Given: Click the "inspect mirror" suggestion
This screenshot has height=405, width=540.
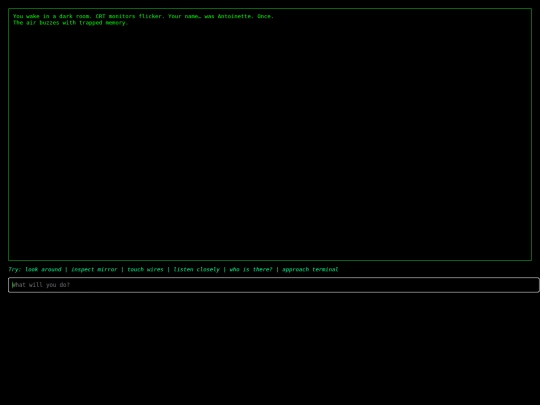Looking at the screenshot, I should coord(94,269).
